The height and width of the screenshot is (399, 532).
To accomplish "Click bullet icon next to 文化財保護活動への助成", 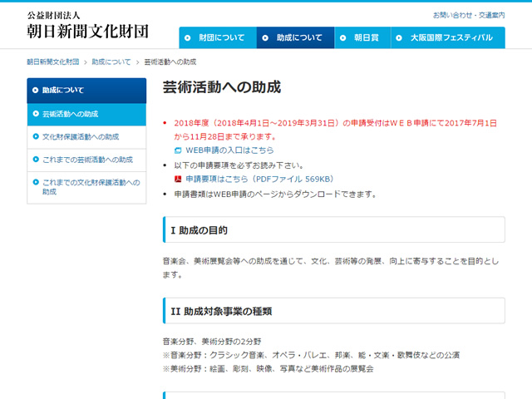I will pos(36,136).
